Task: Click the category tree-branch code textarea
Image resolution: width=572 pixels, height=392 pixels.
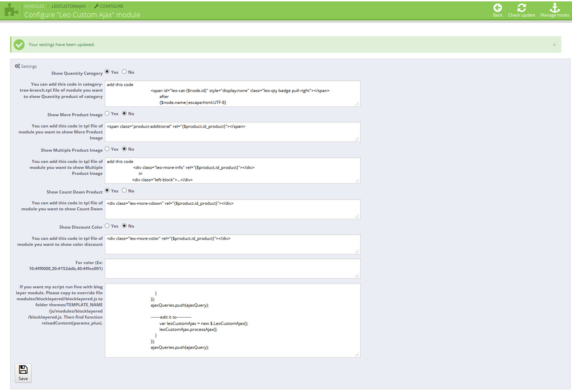Action: point(233,94)
